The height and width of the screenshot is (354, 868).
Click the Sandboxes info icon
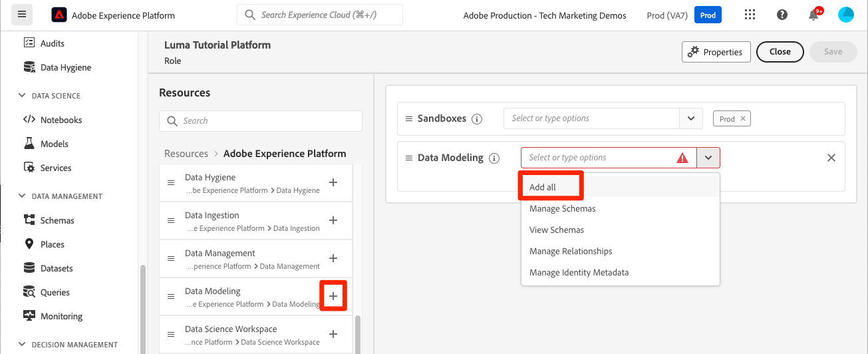(476, 119)
